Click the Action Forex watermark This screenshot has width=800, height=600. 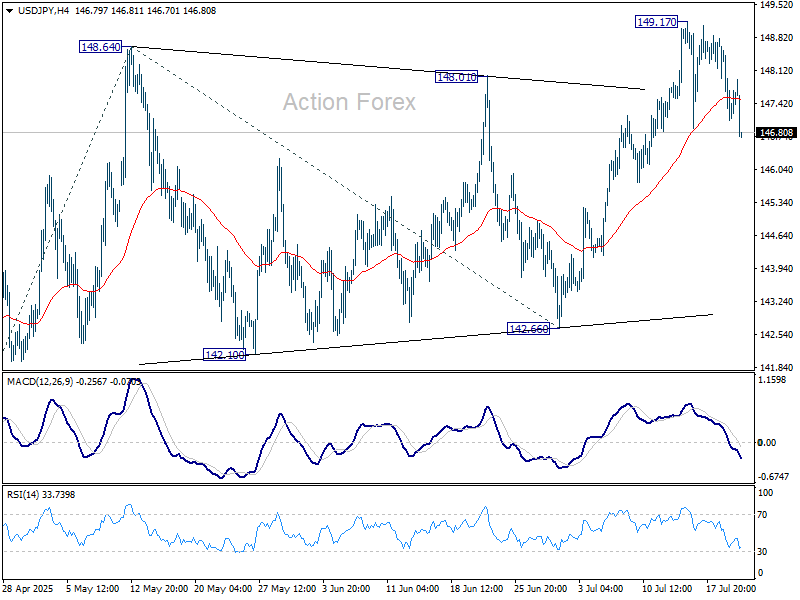349,102
